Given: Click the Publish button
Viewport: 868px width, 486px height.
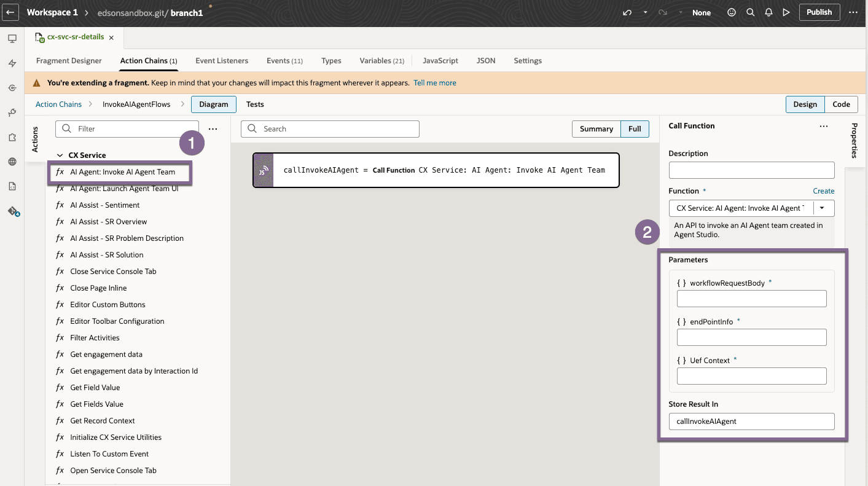Looking at the screenshot, I should [819, 12].
